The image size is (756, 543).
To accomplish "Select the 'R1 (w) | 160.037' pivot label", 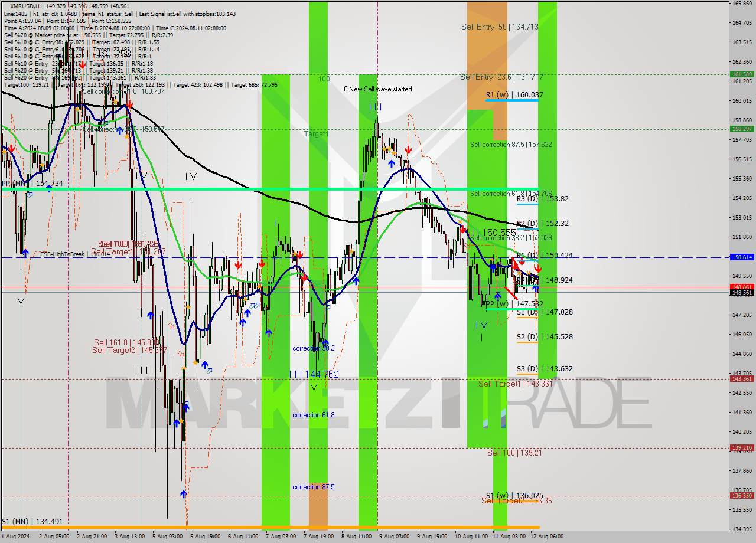I will coord(514,94).
